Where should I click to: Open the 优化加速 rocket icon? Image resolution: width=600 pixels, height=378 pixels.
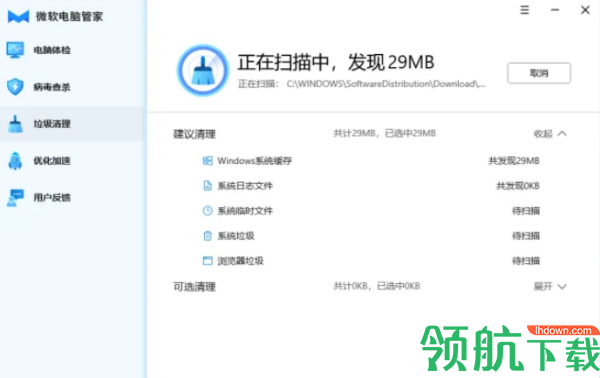point(15,161)
